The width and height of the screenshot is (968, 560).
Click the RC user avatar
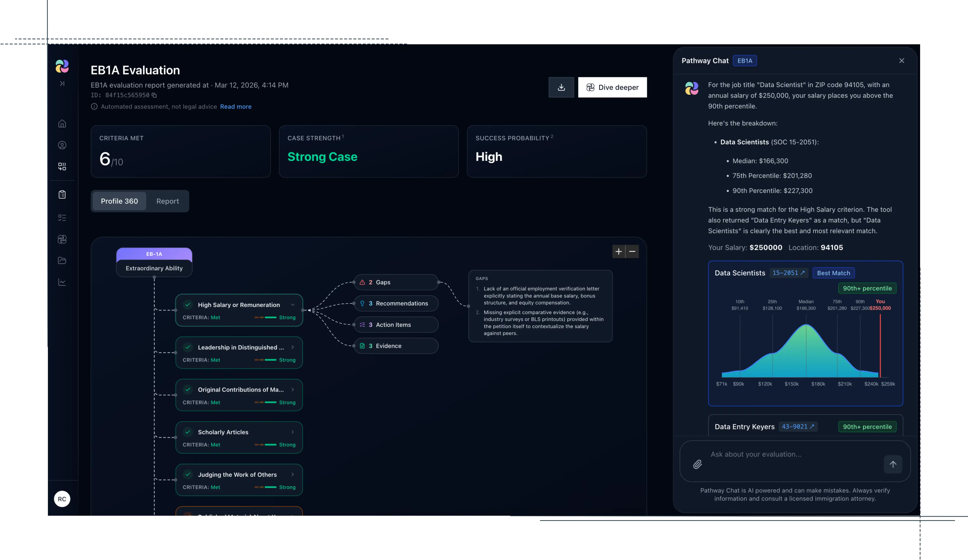pos(62,499)
